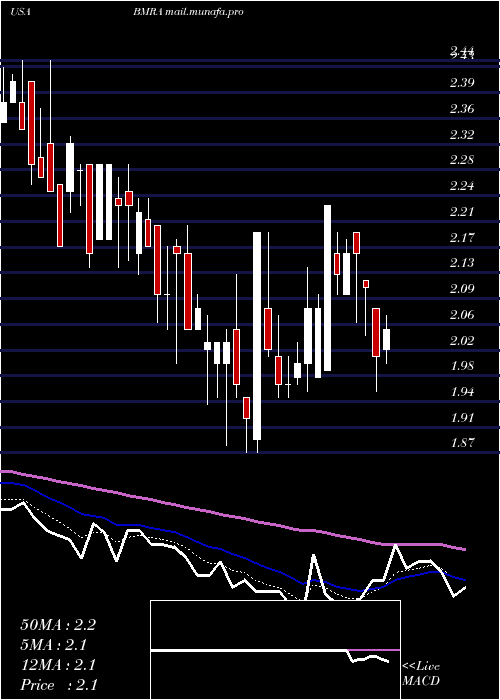Screen dimensions: 500x700
Task: Click the 1.91 price axis label
Action: point(462,418)
